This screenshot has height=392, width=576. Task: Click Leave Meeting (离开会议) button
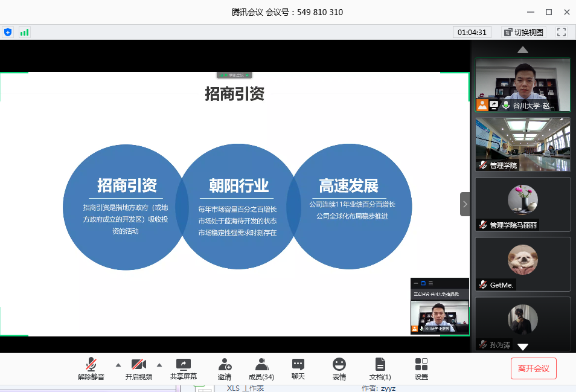(x=534, y=368)
